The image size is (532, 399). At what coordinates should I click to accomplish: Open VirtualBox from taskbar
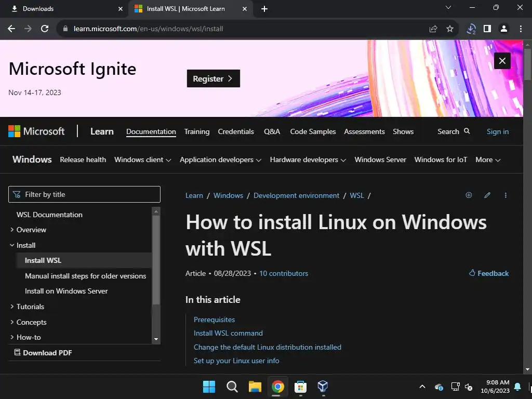(x=323, y=387)
